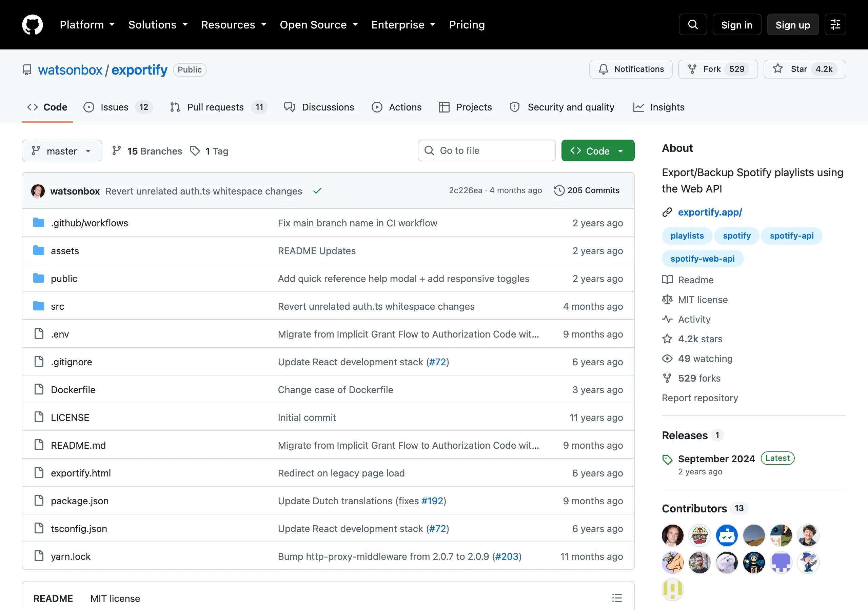Click the tag icon beside 1 Tag
The height and width of the screenshot is (610, 868).
click(x=195, y=151)
